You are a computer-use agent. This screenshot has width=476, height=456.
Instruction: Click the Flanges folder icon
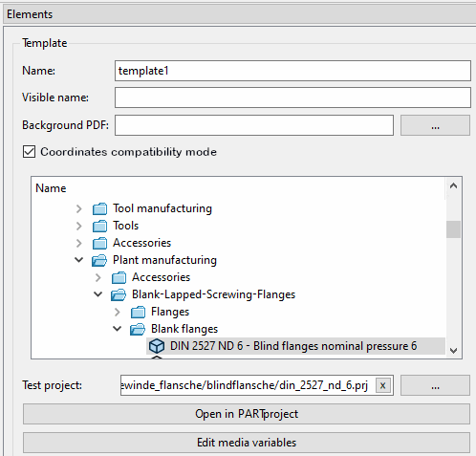tap(138, 312)
